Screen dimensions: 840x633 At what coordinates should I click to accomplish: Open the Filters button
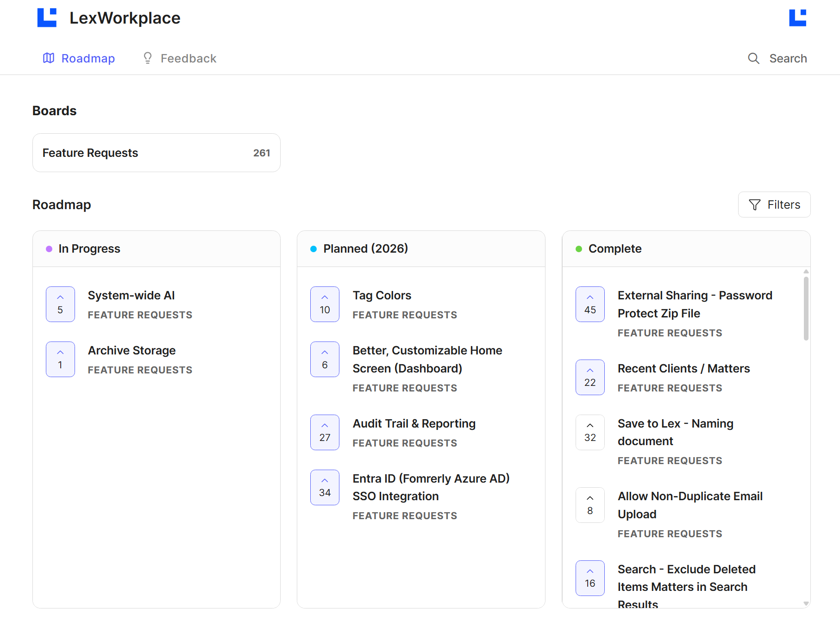click(774, 205)
